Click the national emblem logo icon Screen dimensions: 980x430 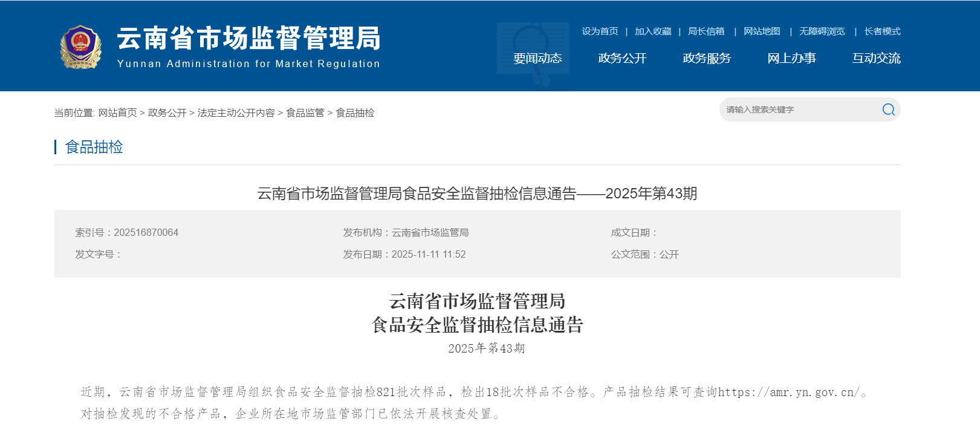pyautogui.click(x=80, y=47)
